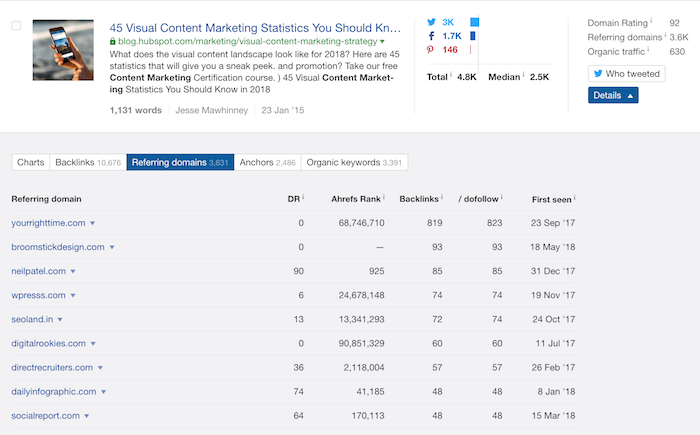
Task: Switch to the Charts tab
Action: 31,162
